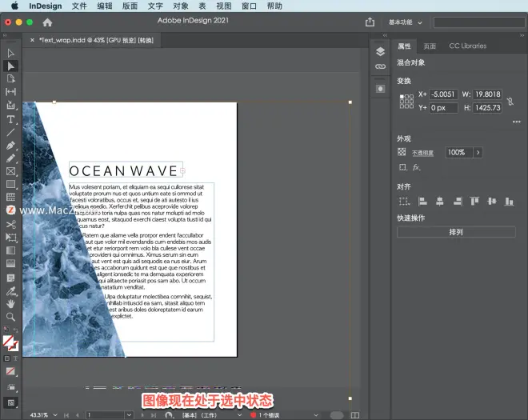Toggle the screen mode button
Screen dimensions: 528x420
point(10,402)
